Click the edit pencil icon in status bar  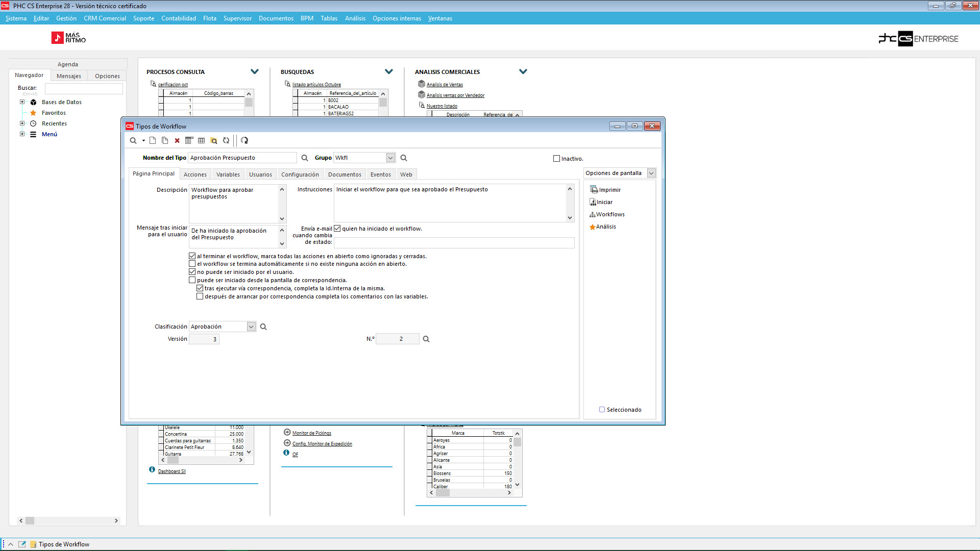click(x=22, y=544)
